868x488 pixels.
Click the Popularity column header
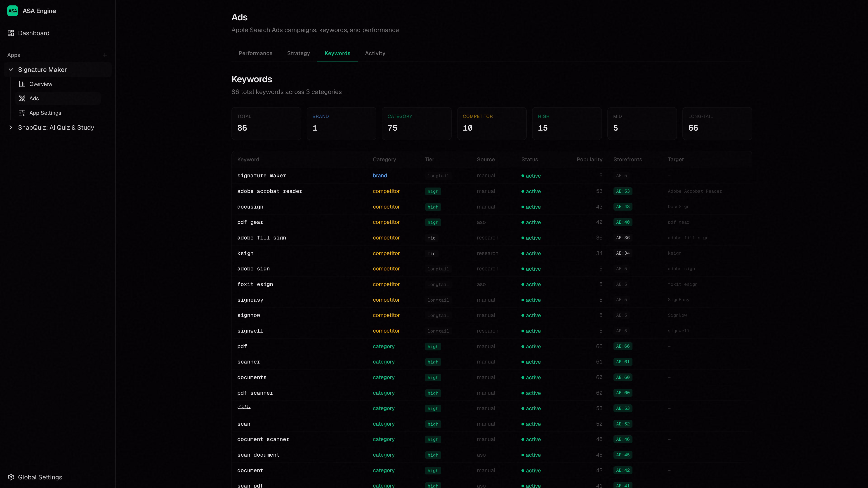click(x=589, y=159)
